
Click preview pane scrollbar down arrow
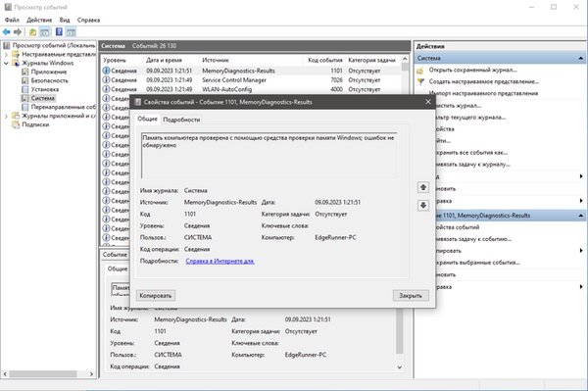click(x=400, y=367)
